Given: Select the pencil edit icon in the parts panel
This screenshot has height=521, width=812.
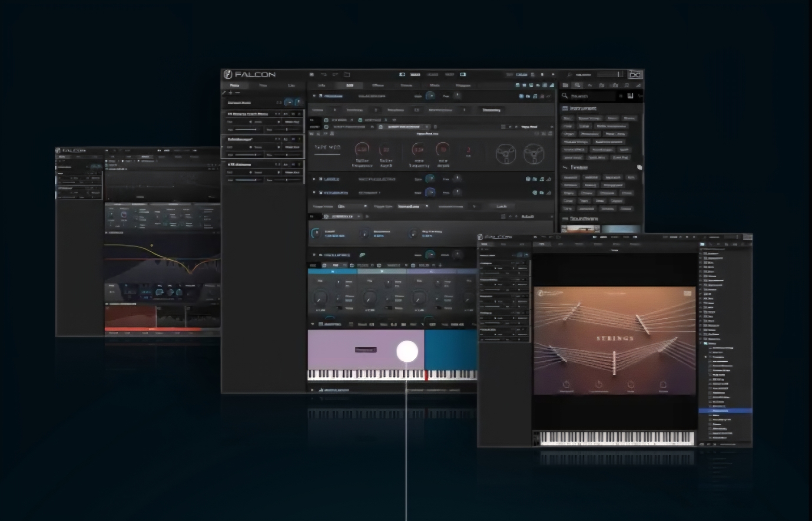Looking at the screenshot, I should click(x=224, y=92).
